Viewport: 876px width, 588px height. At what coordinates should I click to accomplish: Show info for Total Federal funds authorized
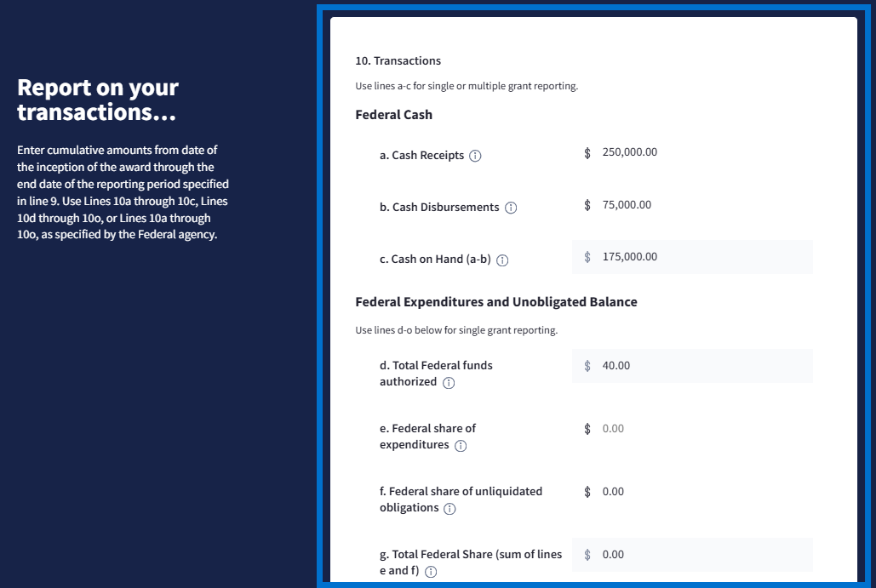pyautogui.click(x=449, y=383)
